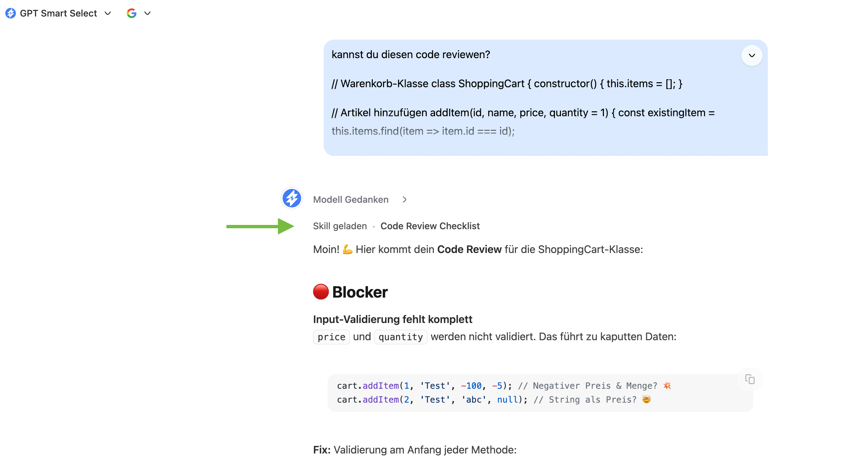Click the Google logo icon

(x=132, y=13)
